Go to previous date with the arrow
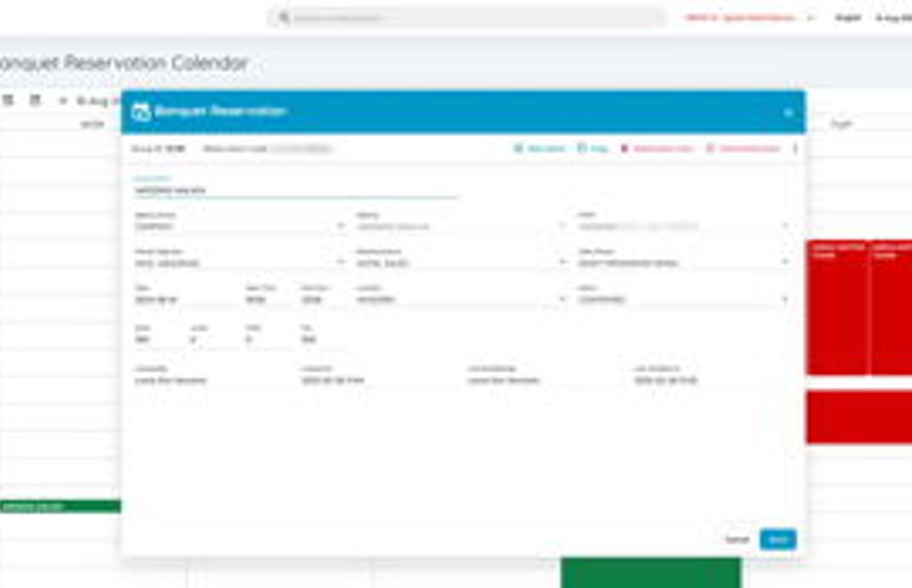 63,101
